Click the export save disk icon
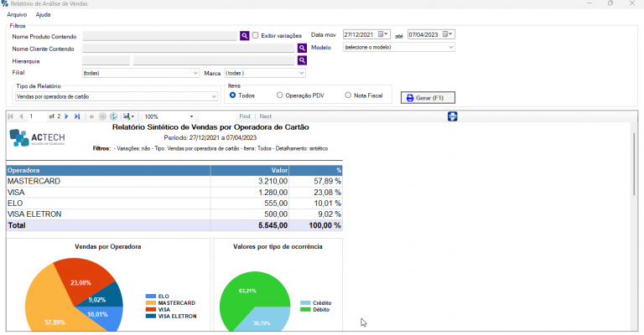This screenshot has width=644, height=335. pos(127,116)
